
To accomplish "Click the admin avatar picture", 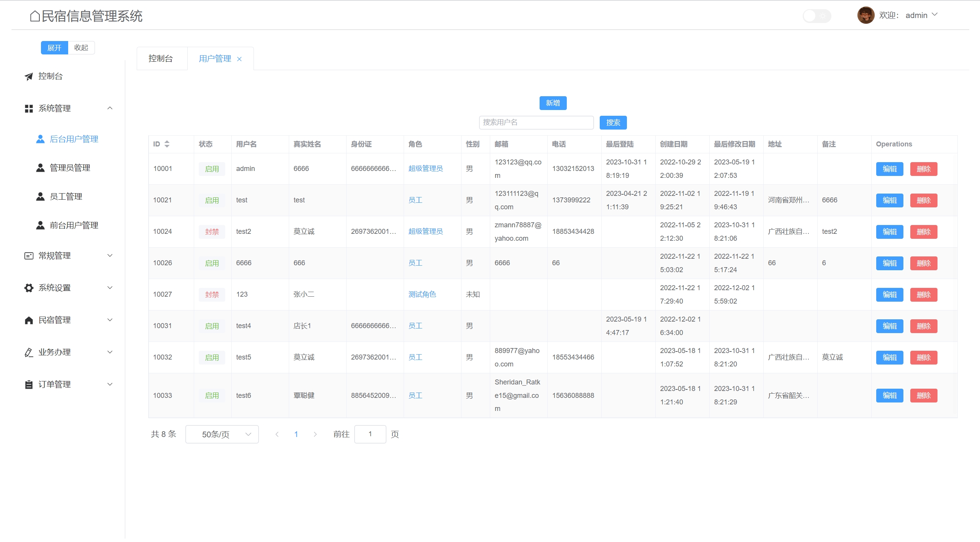I will 865,15.
